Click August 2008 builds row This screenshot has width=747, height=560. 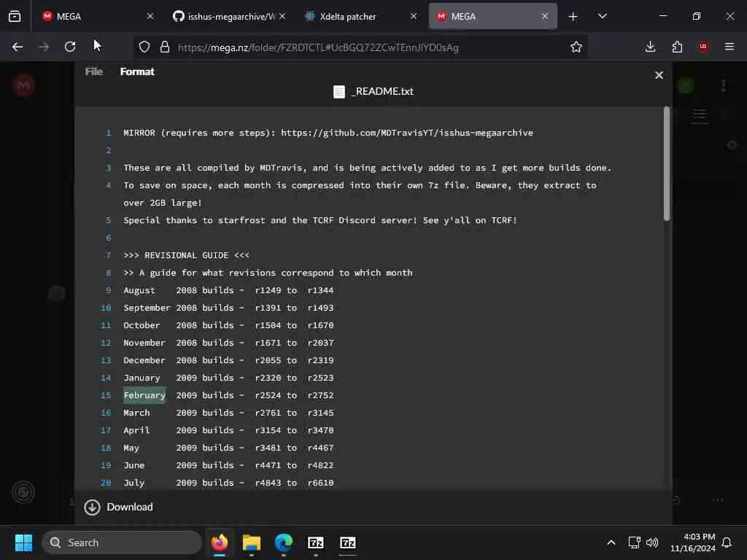point(228,290)
